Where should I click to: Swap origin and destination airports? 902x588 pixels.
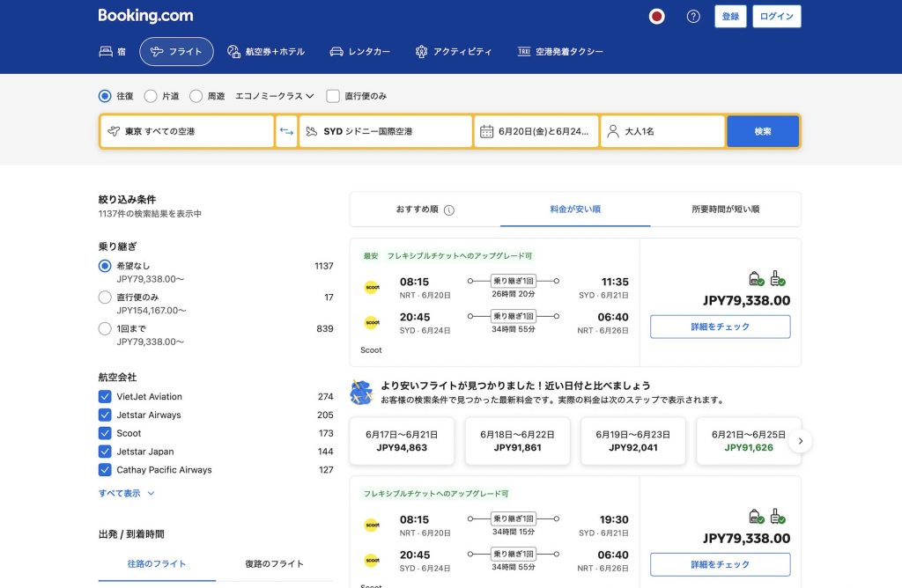tap(286, 131)
